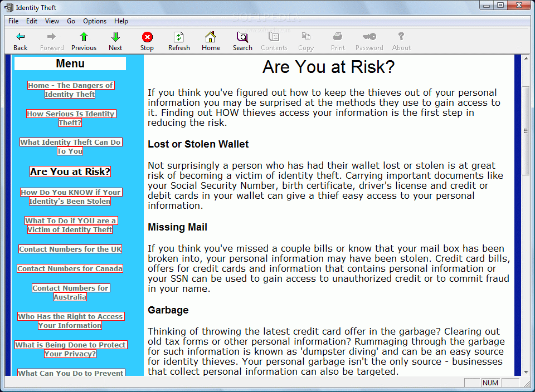
Task: Click the Forward arrow toolbar icon
Action: [51, 37]
